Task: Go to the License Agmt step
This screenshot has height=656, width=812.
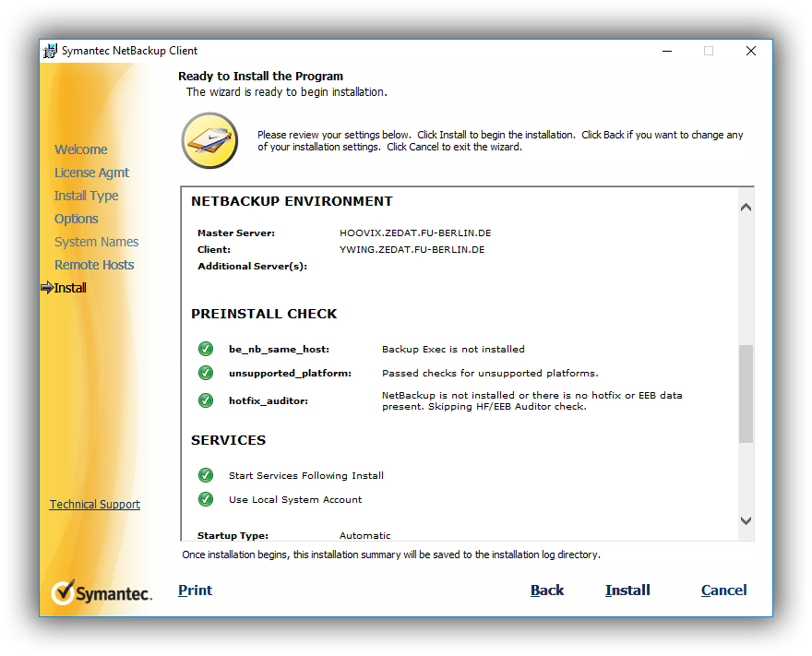Action: [x=91, y=173]
